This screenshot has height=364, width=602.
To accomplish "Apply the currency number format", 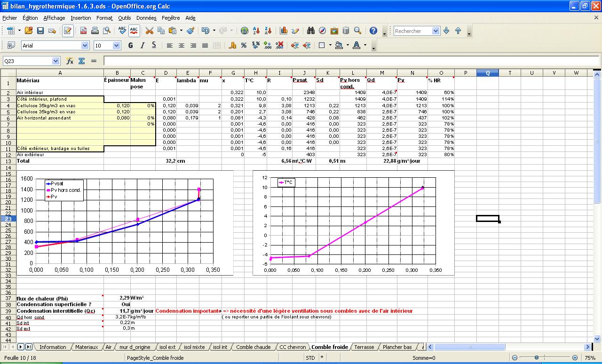I will coord(232,45).
